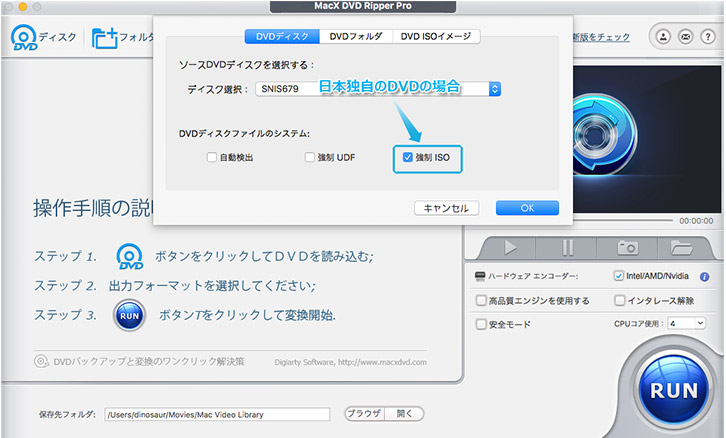Click the hardware encoder info icon

coord(704,277)
